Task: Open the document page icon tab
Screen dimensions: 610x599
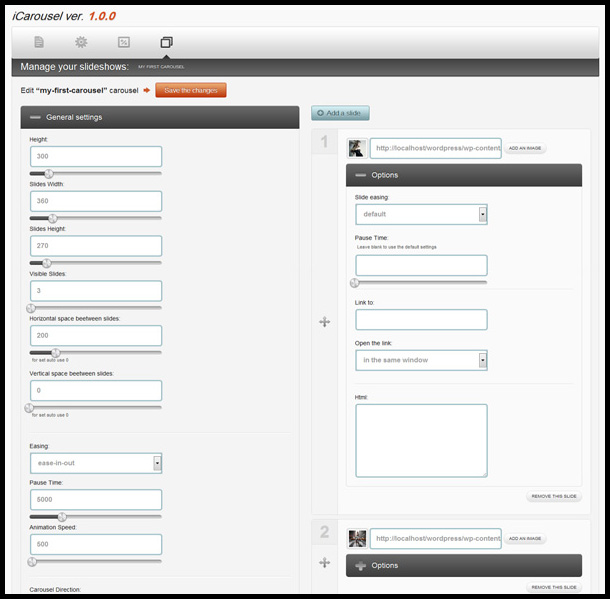Action: coord(39,42)
